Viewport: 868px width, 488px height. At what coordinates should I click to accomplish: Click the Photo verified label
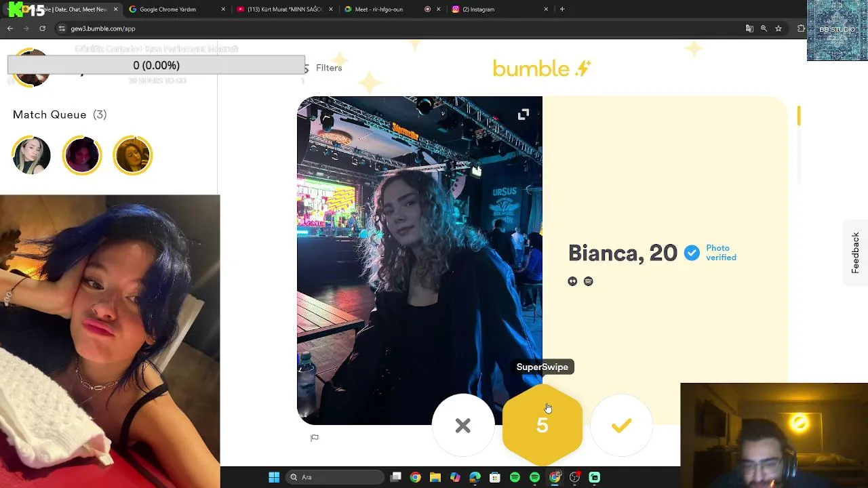pos(721,253)
